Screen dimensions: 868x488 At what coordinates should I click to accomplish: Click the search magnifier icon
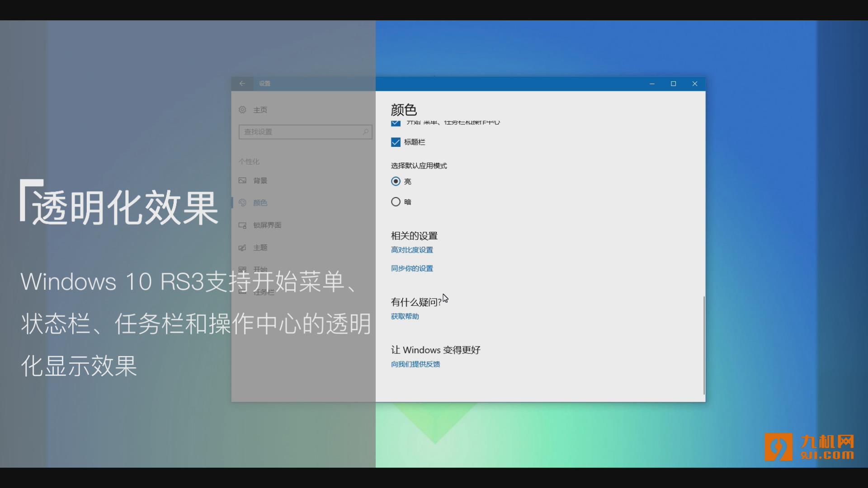pyautogui.click(x=365, y=131)
